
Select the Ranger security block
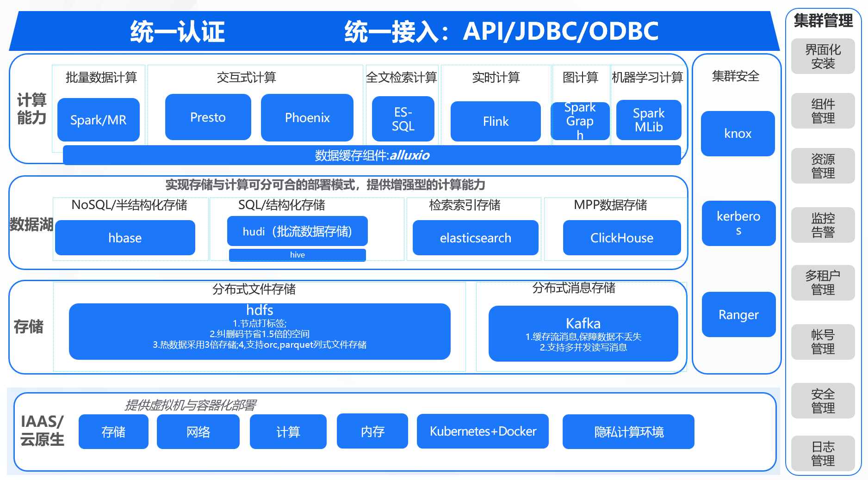tap(738, 314)
